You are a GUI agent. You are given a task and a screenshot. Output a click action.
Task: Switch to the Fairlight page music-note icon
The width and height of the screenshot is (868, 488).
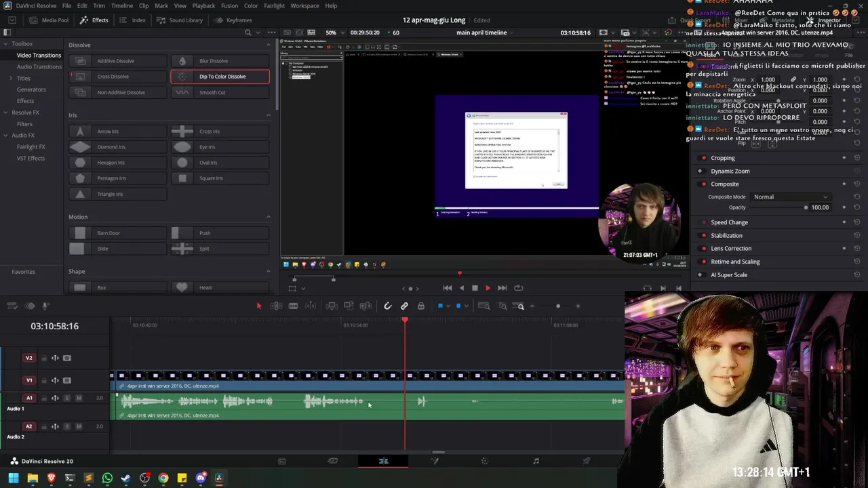pos(536,461)
